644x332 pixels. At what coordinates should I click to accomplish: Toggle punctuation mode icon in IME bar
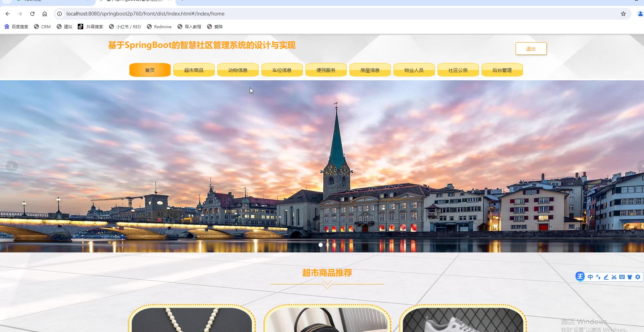click(x=598, y=277)
